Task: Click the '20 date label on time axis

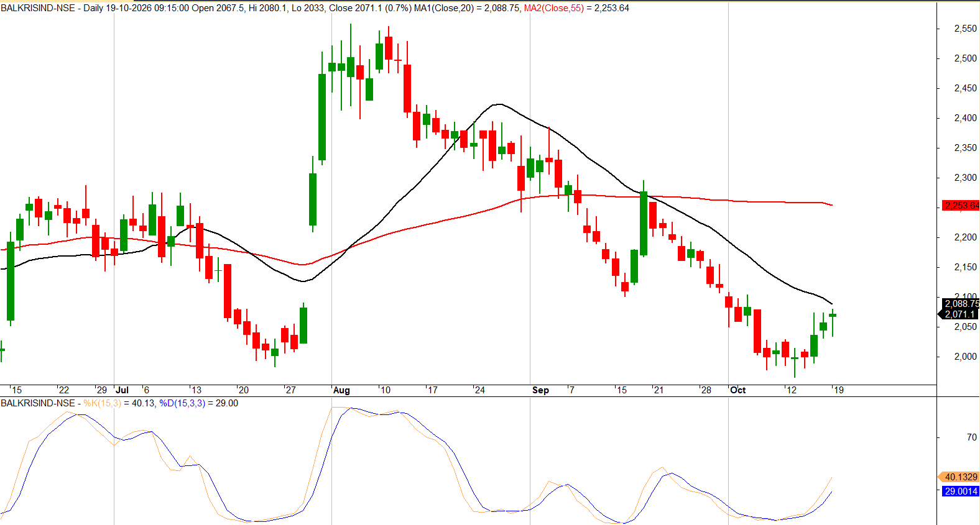Action: pos(243,390)
